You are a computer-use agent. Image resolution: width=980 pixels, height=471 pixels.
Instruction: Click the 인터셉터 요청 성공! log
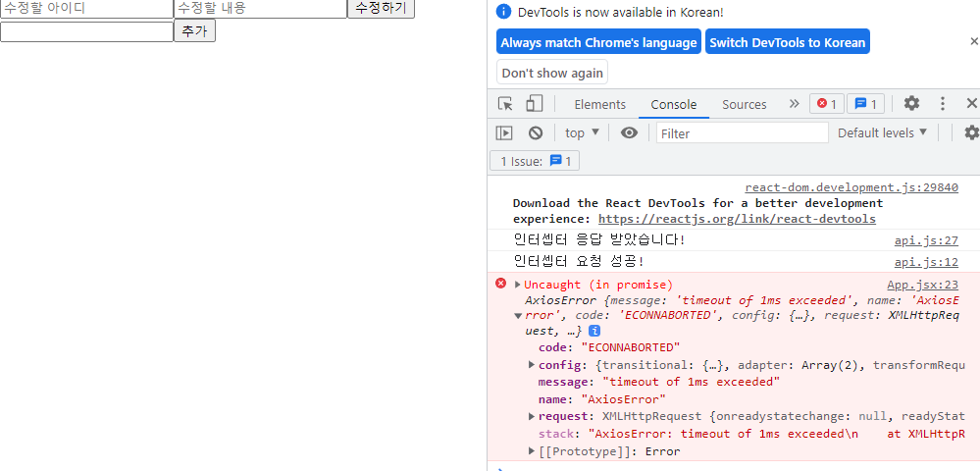pos(578,261)
